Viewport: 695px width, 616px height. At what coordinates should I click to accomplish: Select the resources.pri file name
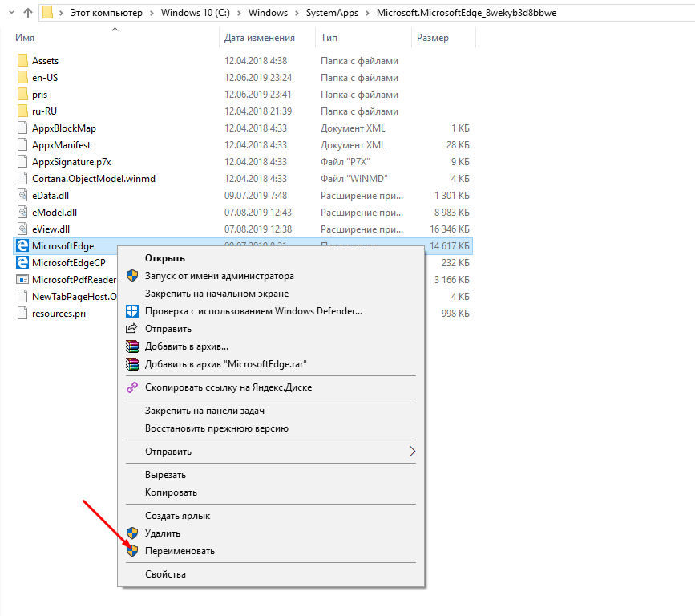pyautogui.click(x=59, y=314)
